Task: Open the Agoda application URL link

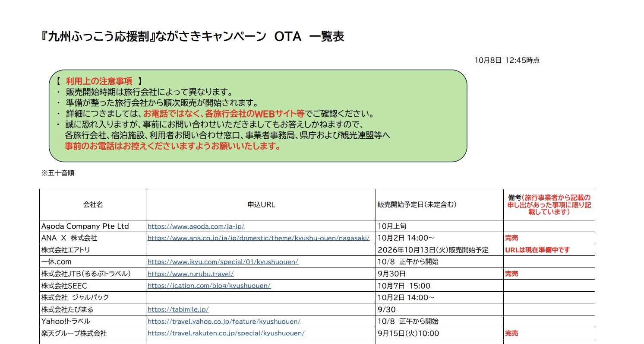Action: coord(196,226)
